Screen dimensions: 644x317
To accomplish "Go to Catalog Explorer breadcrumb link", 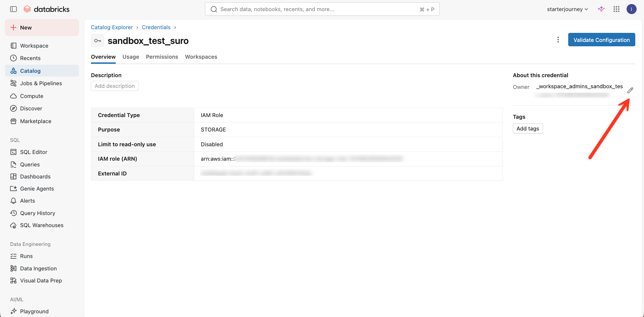I will [112, 27].
